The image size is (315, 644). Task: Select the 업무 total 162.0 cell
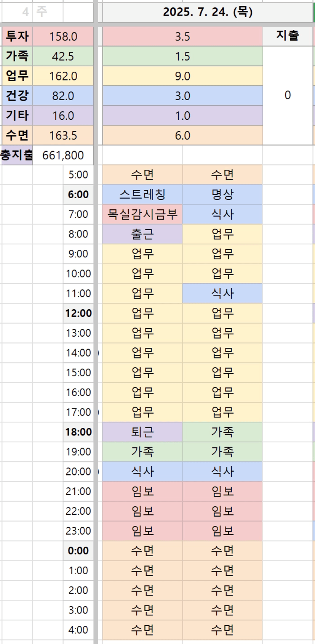[63, 76]
